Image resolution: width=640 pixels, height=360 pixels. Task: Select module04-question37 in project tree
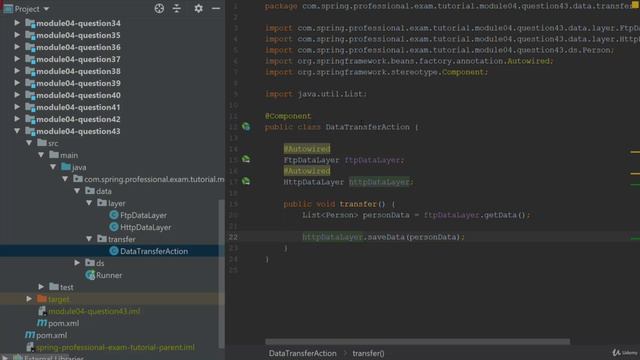(78, 59)
